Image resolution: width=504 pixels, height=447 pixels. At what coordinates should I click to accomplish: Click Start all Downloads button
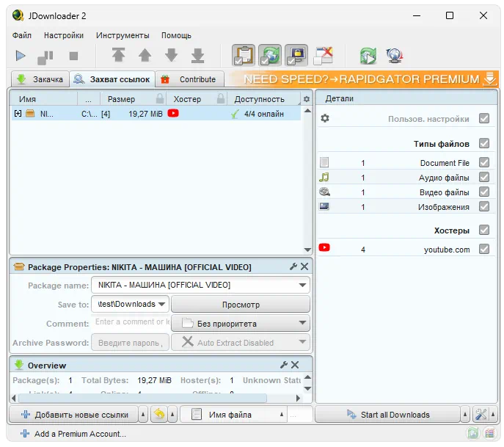(x=388, y=414)
